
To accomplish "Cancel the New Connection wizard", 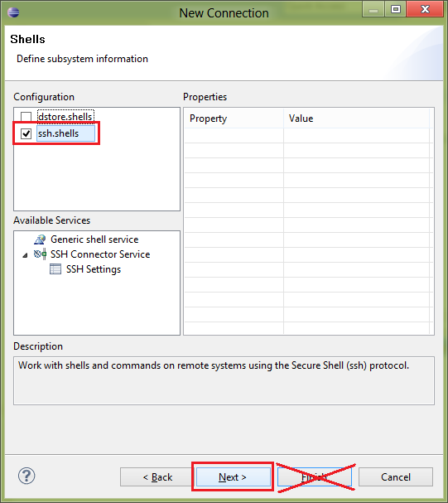I will [x=396, y=477].
